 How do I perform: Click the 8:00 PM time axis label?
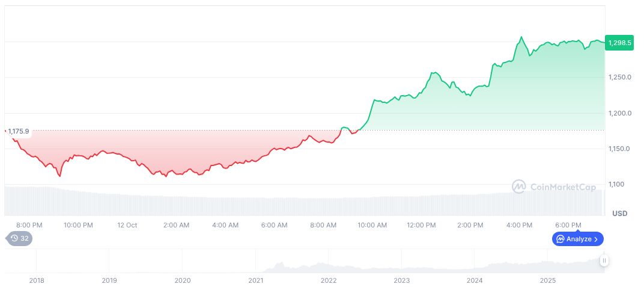[x=29, y=225]
